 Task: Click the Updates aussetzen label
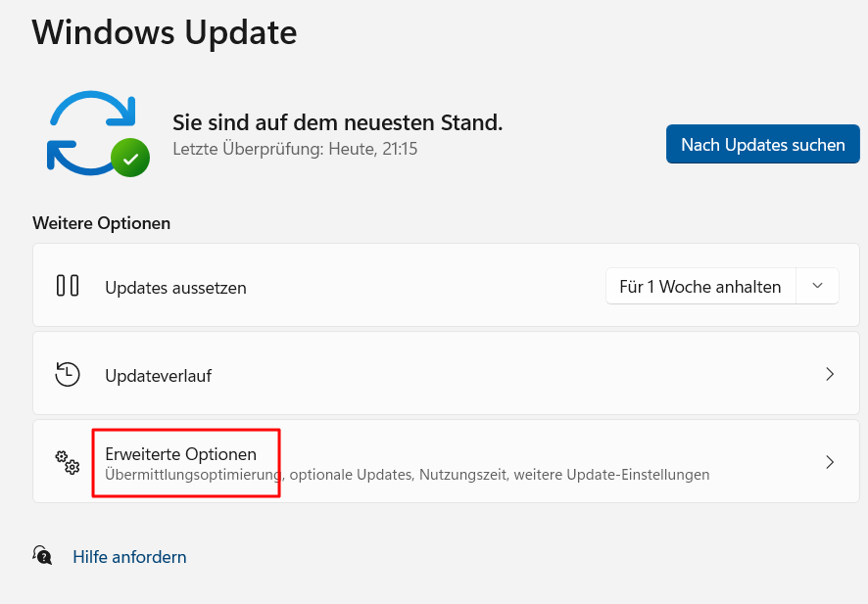pyautogui.click(x=175, y=288)
